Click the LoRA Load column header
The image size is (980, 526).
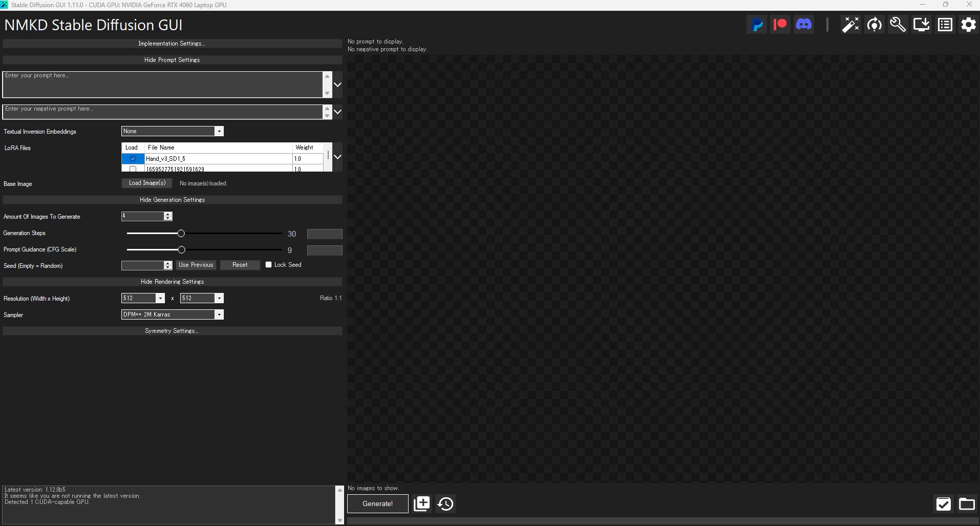point(133,148)
